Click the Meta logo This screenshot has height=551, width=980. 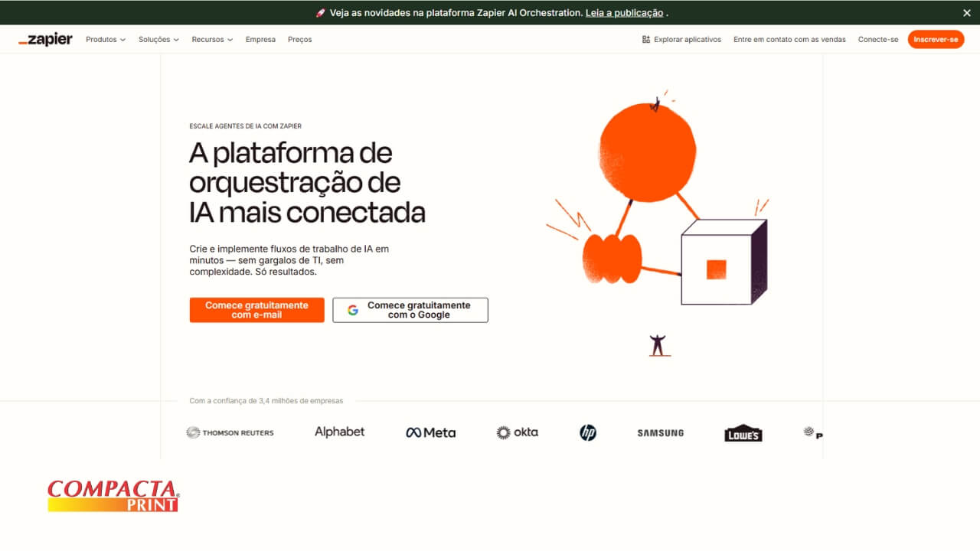click(x=430, y=432)
